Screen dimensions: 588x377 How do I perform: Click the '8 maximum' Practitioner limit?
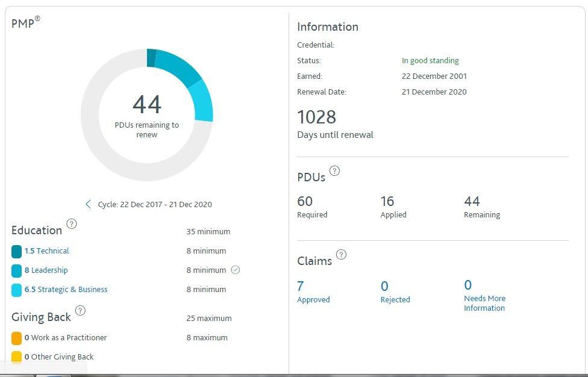pyautogui.click(x=207, y=337)
